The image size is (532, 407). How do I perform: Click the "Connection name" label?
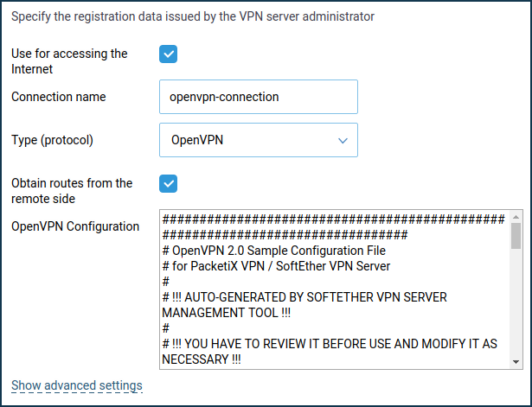click(x=59, y=97)
